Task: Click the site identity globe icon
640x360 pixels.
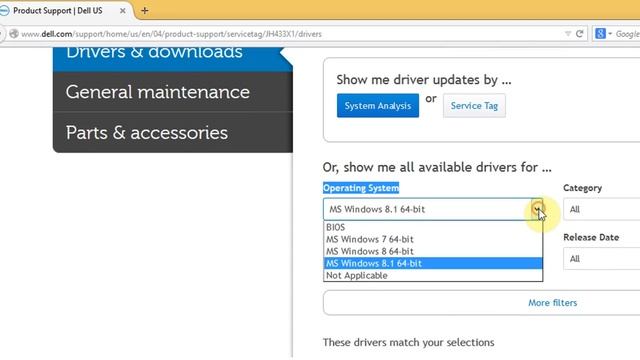Action: (x=13, y=34)
